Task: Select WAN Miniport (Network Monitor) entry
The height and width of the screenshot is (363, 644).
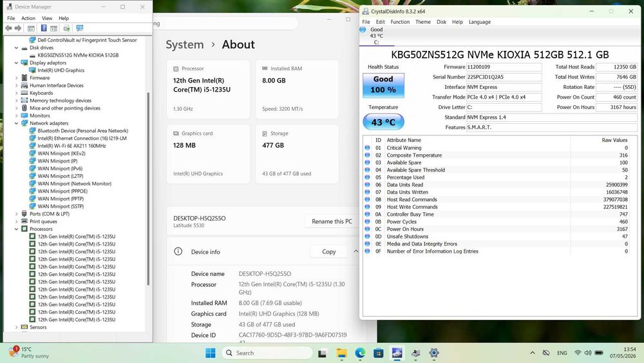Action: (74, 184)
